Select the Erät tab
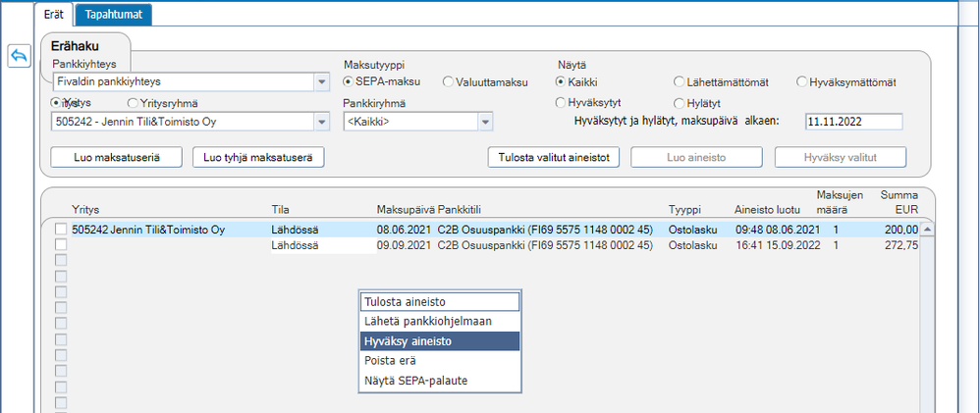Viewport: 980px width, 413px height. 54,15
